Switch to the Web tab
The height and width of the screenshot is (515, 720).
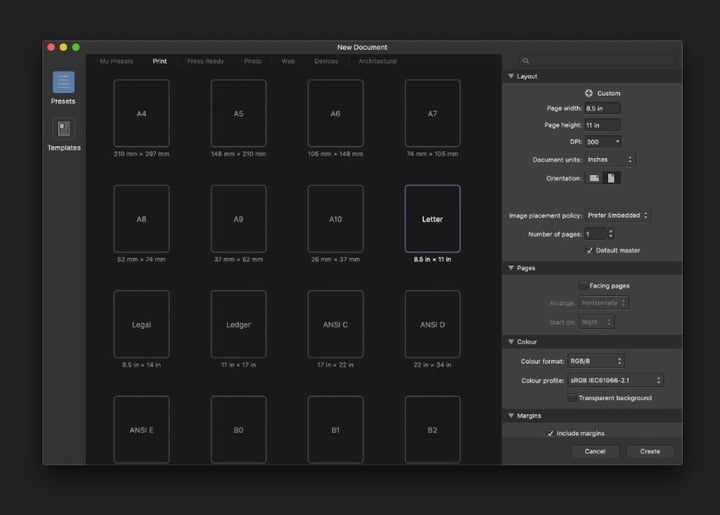pyautogui.click(x=288, y=61)
